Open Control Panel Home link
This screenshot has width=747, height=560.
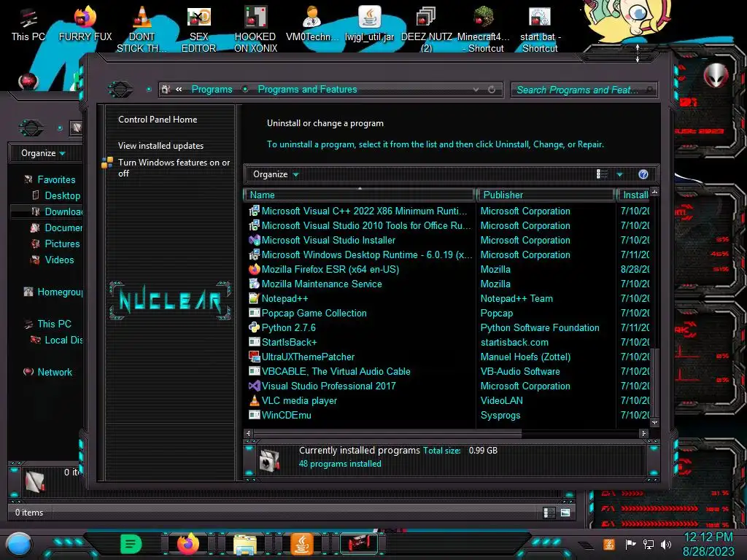(x=158, y=120)
